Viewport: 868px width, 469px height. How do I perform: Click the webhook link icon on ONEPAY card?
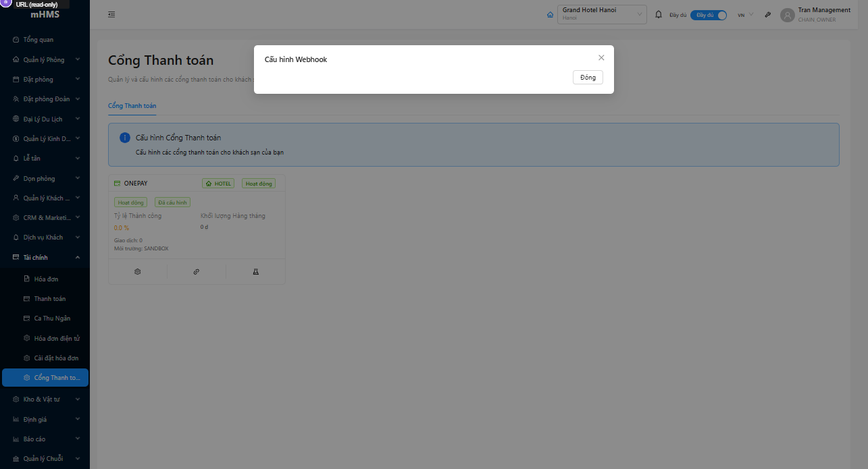pyautogui.click(x=196, y=271)
